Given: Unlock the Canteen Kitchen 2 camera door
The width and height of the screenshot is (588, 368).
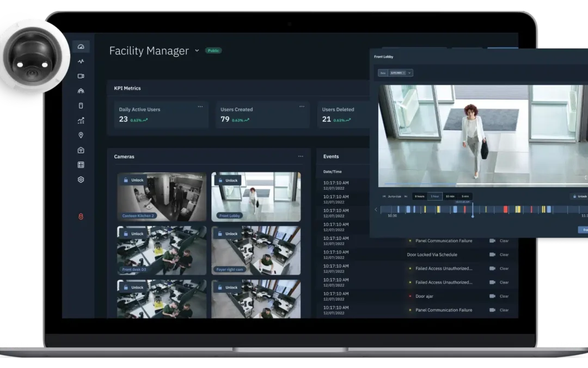Looking at the screenshot, I should click(x=133, y=180).
